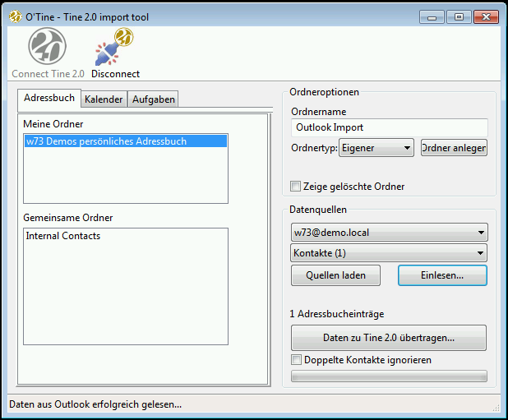Click 'Daten zu Tine 2.0 übertragen...' button
508x420 pixels.
point(389,338)
